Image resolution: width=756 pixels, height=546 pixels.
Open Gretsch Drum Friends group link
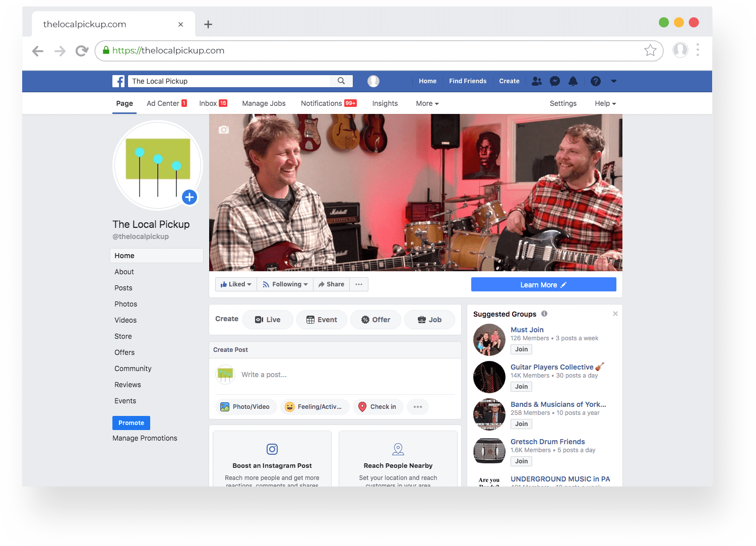point(547,442)
